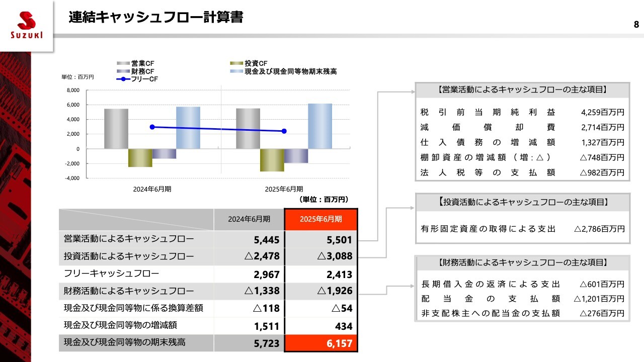Click the highlighted 6,157 ending balance cell

point(321,343)
